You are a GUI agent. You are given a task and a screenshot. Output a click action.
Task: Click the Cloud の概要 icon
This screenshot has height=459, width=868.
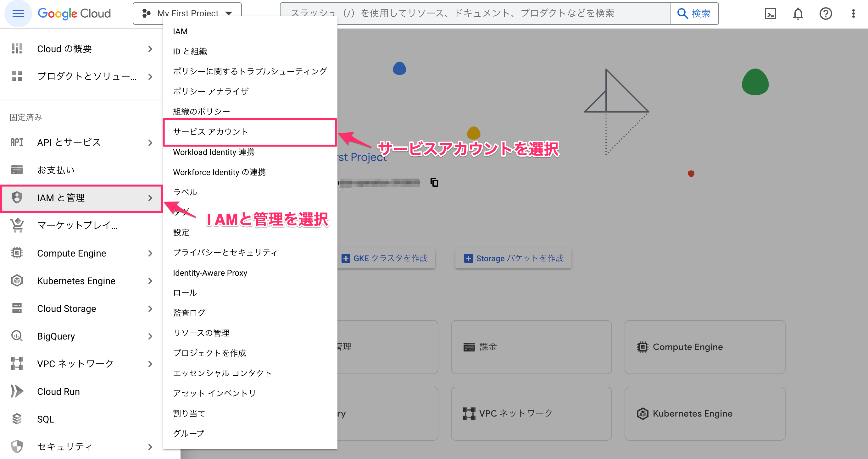tap(17, 49)
